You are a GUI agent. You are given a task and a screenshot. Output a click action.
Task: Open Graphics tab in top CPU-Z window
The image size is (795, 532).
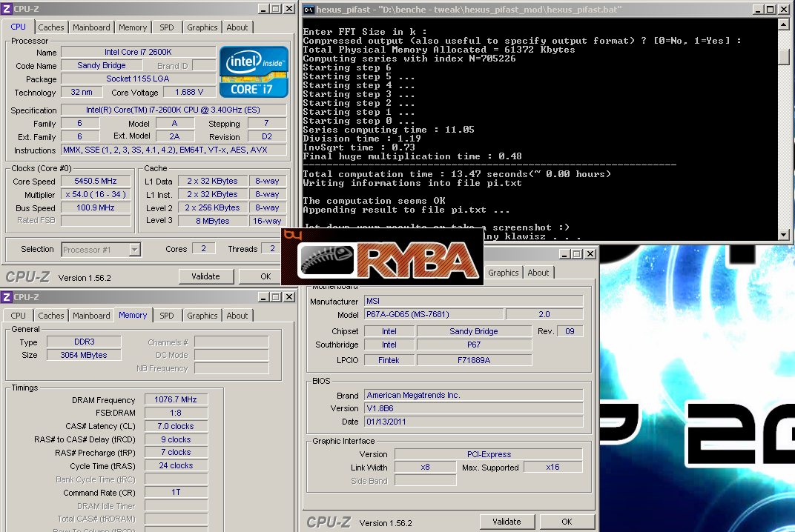point(202,27)
